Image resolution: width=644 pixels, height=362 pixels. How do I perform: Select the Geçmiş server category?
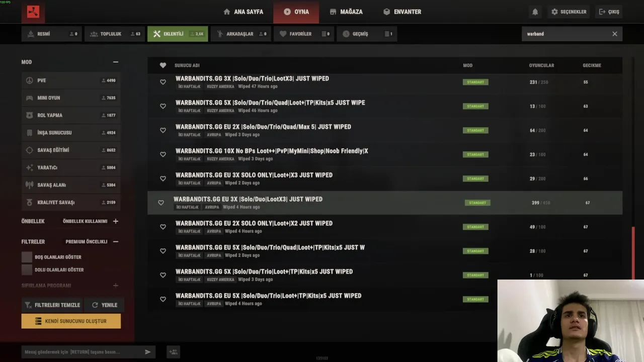367,34
